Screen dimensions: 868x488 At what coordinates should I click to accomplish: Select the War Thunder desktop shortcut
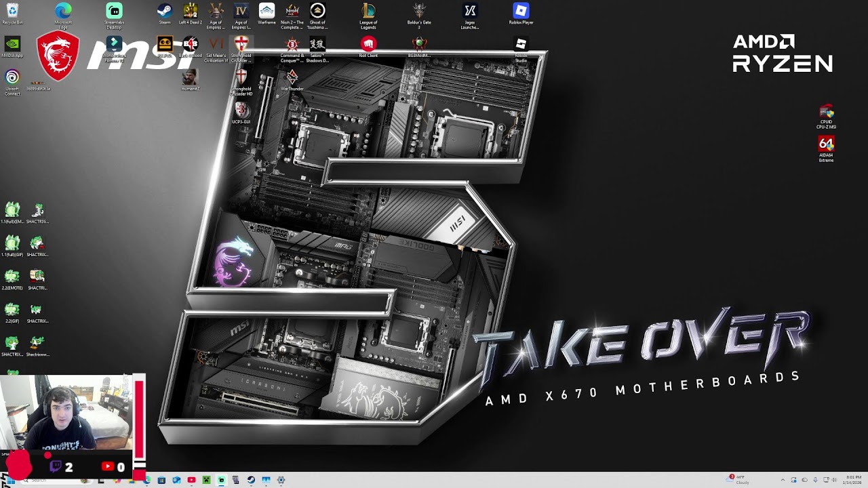point(292,80)
